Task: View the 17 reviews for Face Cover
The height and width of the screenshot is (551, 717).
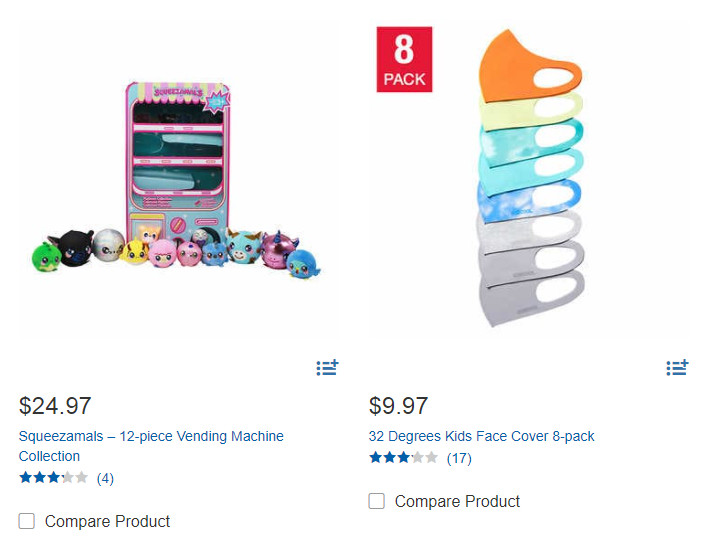Action: pos(459,458)
